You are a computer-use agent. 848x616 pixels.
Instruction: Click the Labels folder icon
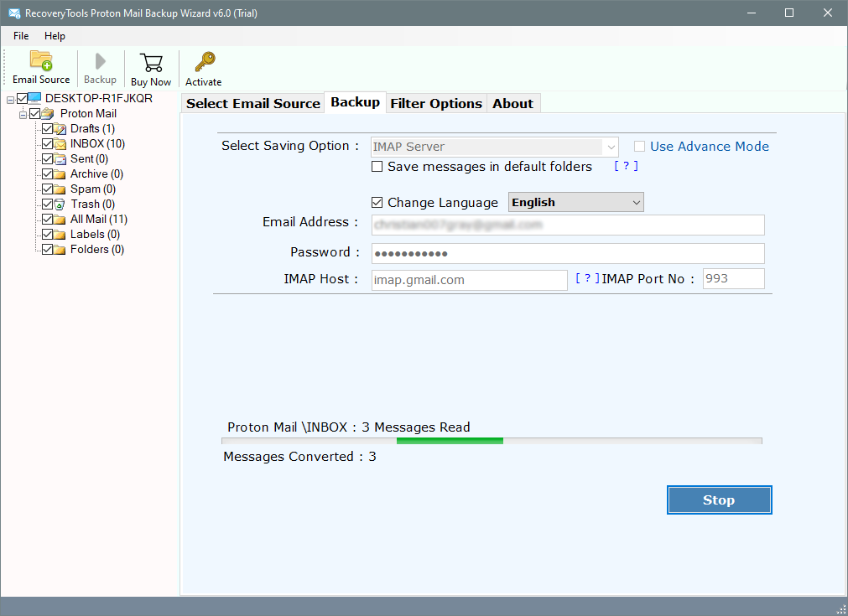click(x=60, y=235)
